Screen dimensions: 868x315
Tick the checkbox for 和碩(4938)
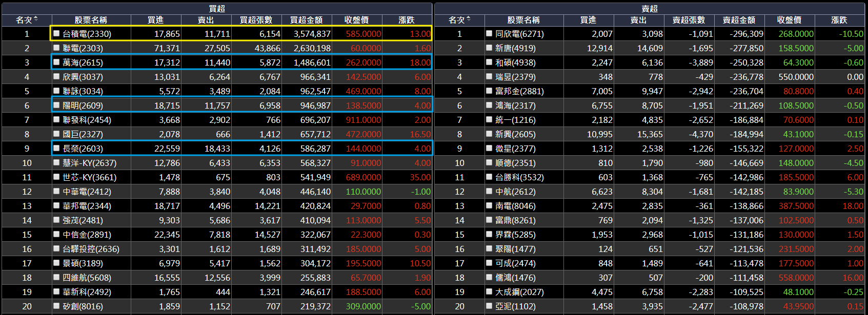pyautogui.click(x=489, y=62)
